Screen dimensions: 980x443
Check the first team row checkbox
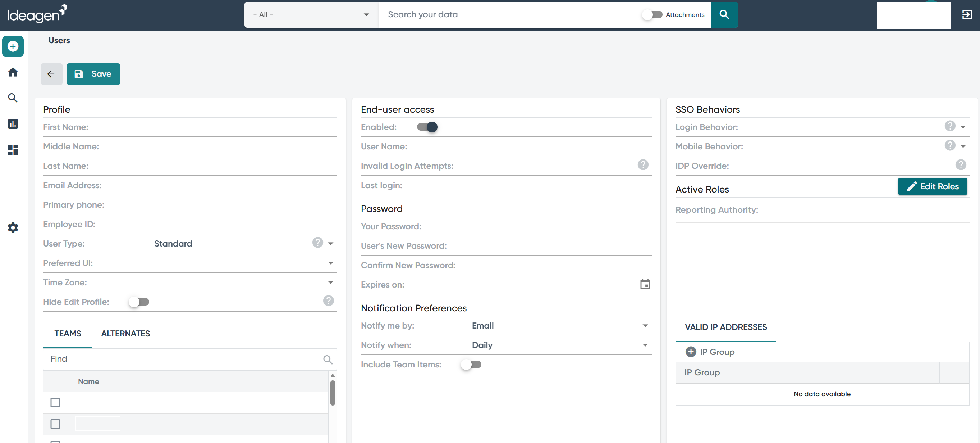[55, 402]
